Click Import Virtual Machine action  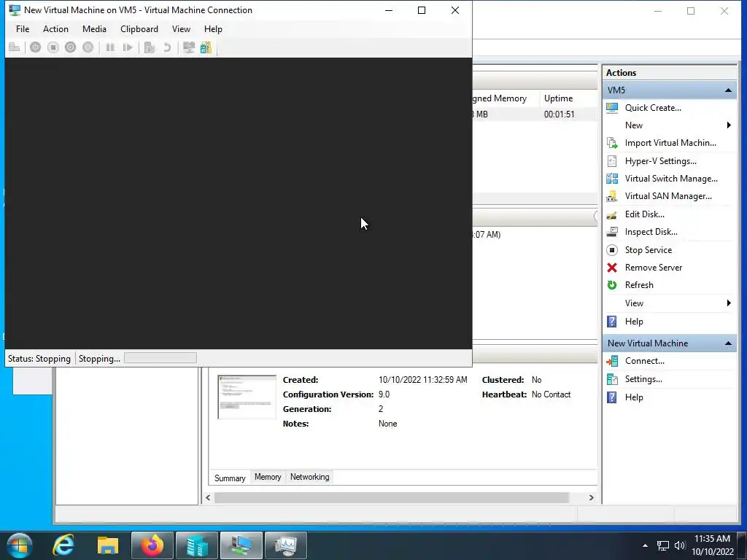coord(670,143)
